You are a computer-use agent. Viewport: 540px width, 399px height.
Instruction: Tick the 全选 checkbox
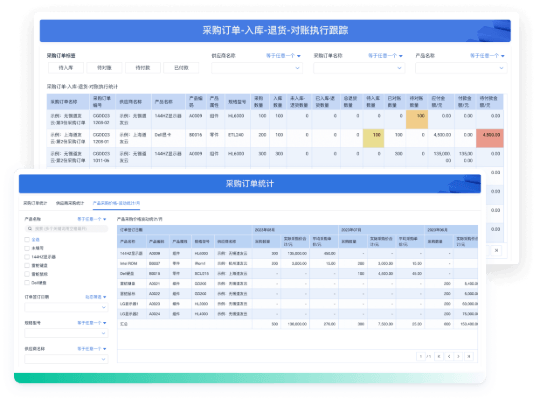pyautogui.click(x=27, y=239)
